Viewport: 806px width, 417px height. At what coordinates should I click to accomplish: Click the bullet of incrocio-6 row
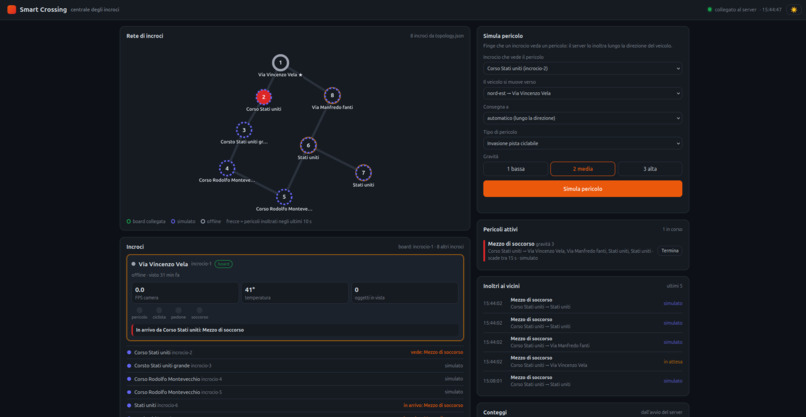(129, 405)
